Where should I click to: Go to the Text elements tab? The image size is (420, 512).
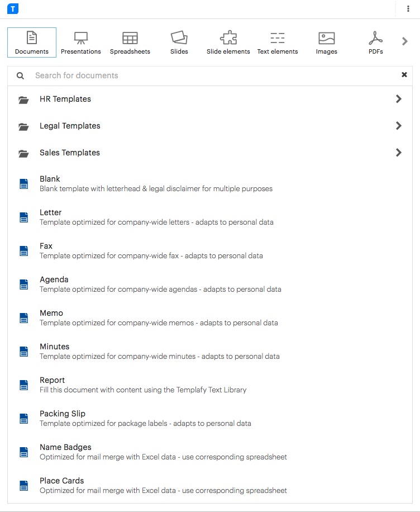click(278, 42)
